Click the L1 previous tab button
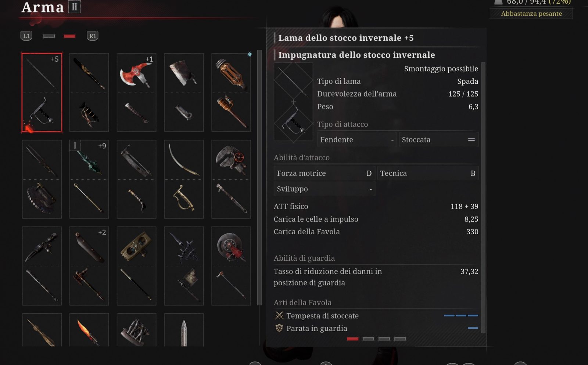 tap(26, 36)
